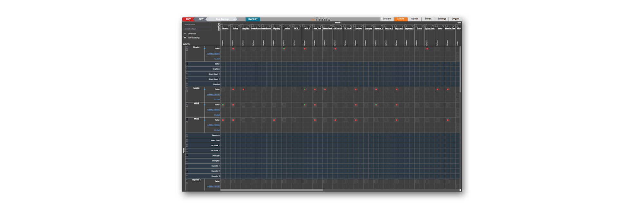Open the Zones tab

click(x=428, y=19)
